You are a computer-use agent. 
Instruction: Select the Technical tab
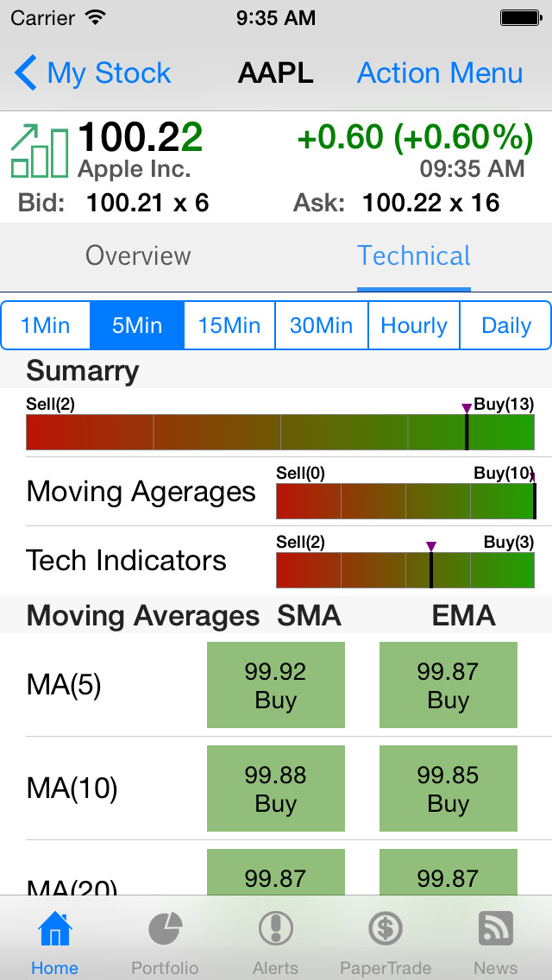coord(414,256)
